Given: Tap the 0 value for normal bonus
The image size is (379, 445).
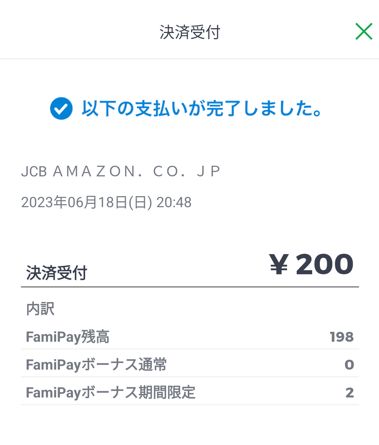Looking at the screenshot, I should pyautogui.click(x=349, y=365).
